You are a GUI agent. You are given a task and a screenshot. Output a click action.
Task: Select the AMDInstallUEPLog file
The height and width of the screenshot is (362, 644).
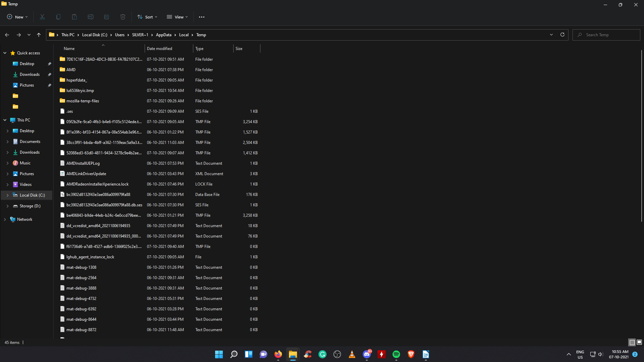point(83,163)
